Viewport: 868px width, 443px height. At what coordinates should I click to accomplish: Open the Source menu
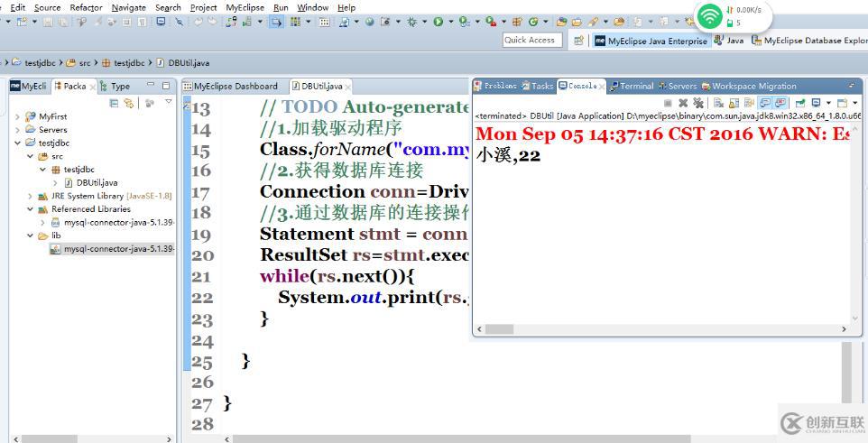pos(47,8)
